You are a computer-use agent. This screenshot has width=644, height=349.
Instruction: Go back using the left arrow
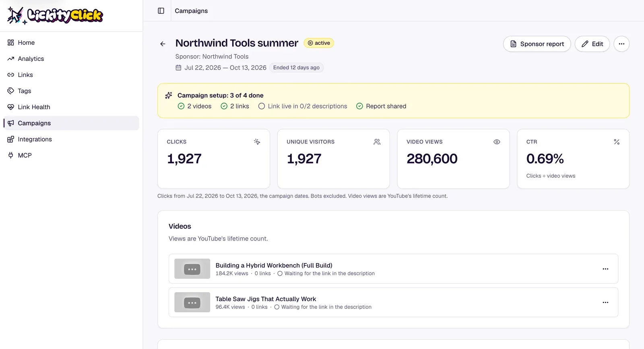tap(163, 44)
